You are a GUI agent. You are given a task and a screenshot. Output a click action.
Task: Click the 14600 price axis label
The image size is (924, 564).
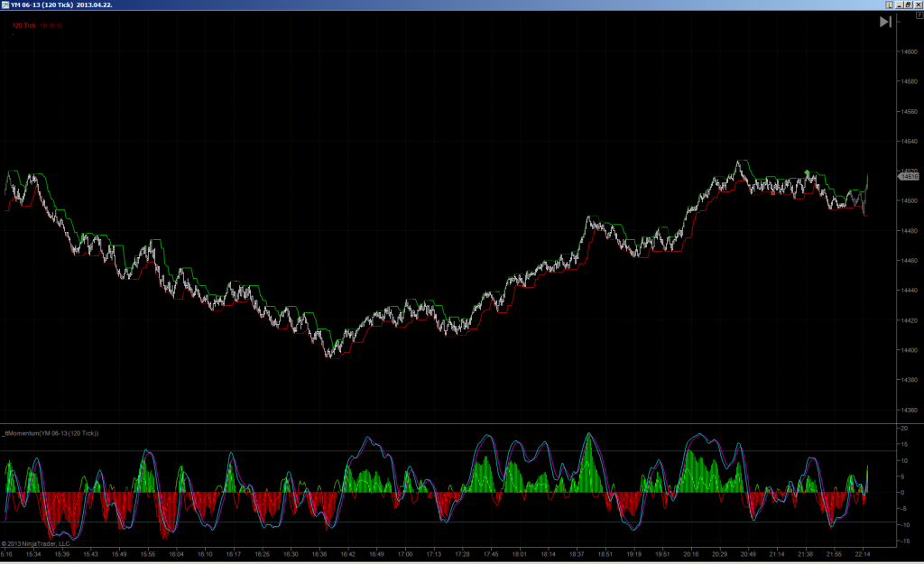tap(909, 51)
